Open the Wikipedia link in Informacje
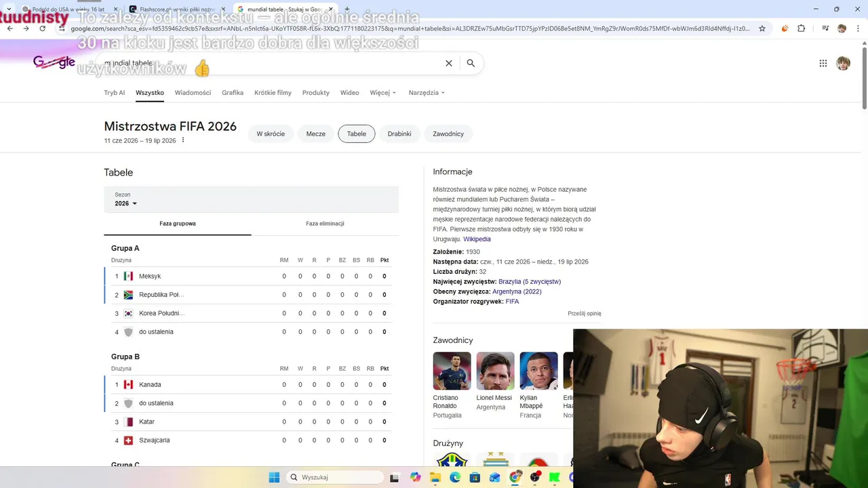Image resolution: width=868 pixels, height=488 pixels. coord(477,239)
